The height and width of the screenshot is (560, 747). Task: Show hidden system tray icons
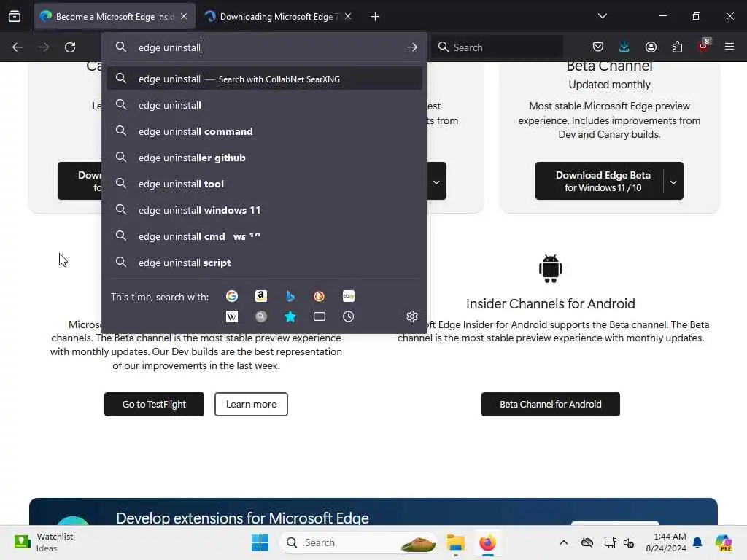(564, 542)
